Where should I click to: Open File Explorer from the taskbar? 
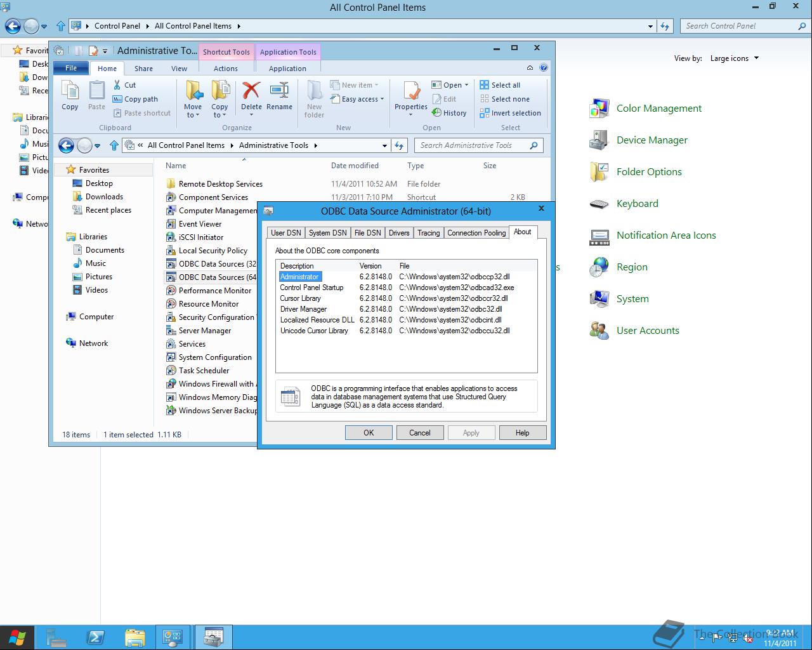point(134,637)
